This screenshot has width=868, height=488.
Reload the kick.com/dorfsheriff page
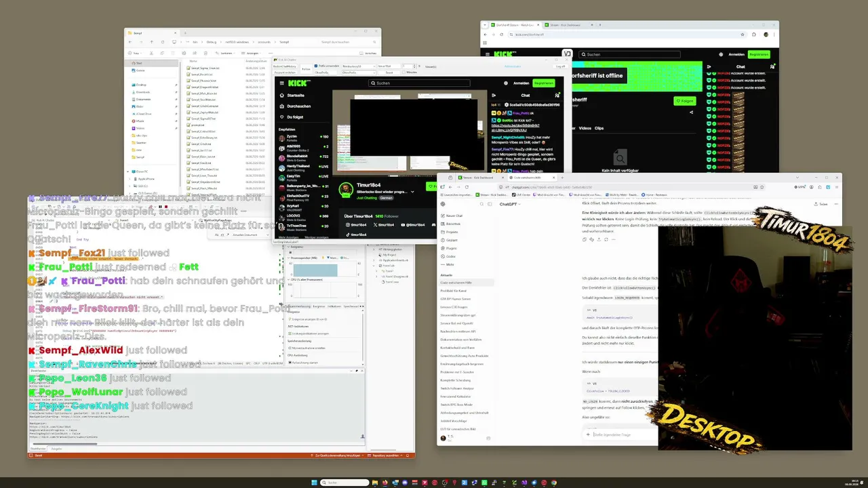tap(500, 34)
